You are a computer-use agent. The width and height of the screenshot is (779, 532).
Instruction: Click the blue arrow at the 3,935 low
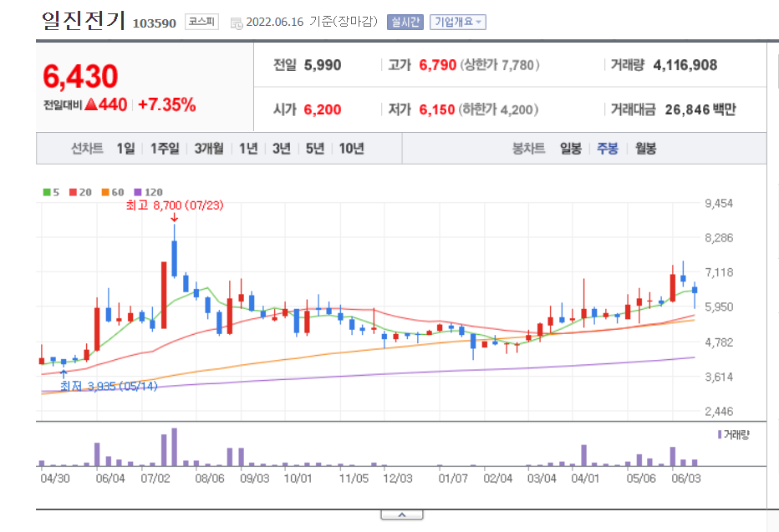64,373
